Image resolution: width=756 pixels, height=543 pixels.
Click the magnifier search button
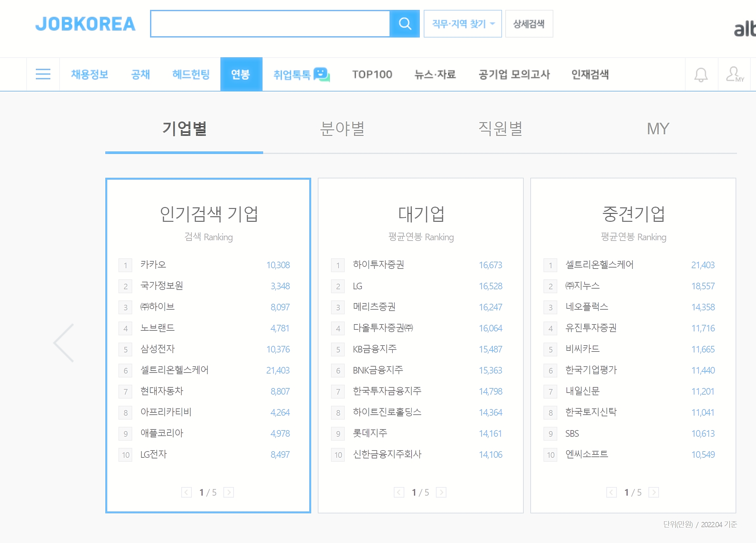click(405, 24)
